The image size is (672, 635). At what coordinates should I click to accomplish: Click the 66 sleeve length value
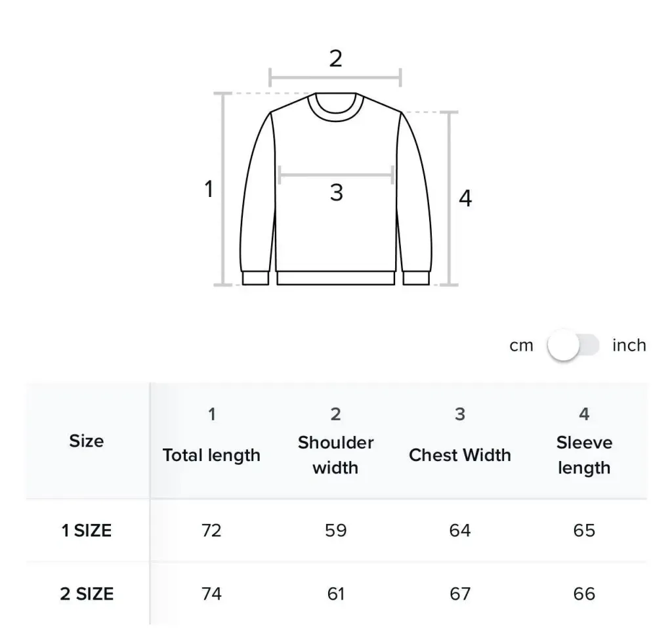pyautogui.click(x=584, y=594)
